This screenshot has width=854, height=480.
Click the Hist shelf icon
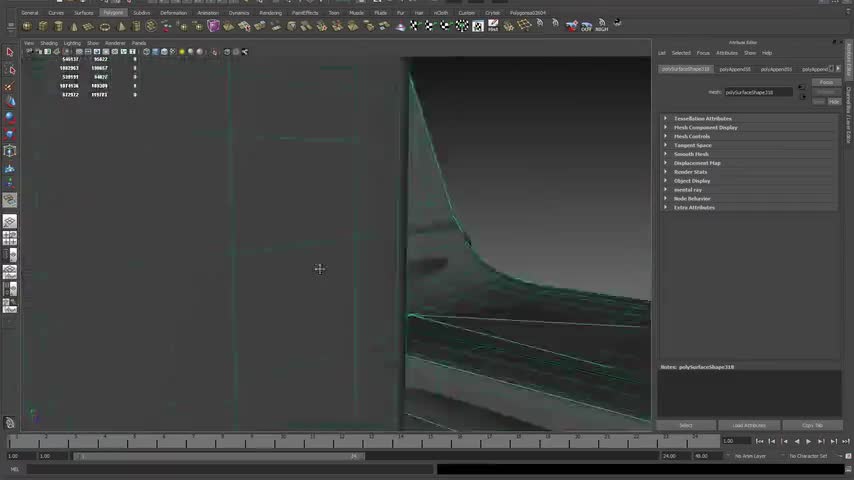(x=493, y=25)
